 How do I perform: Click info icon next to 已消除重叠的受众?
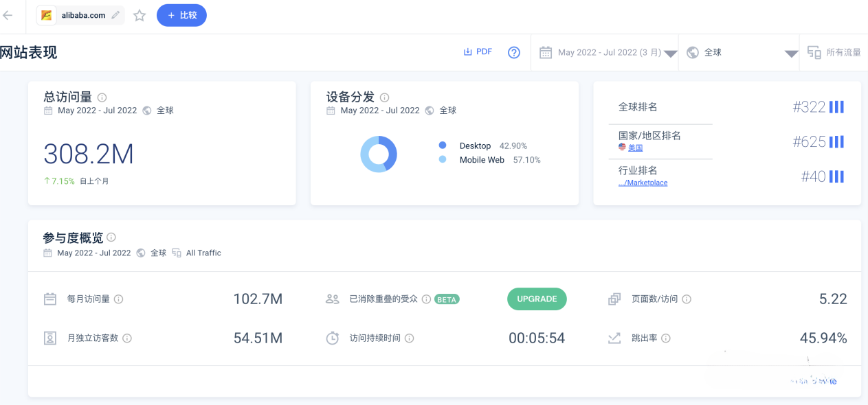point(426,299)
